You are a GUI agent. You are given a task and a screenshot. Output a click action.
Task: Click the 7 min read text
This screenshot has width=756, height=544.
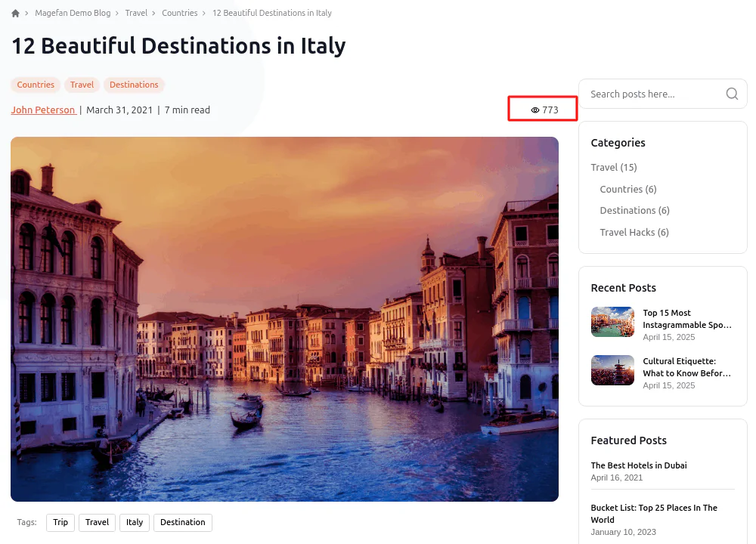(187, 110)
